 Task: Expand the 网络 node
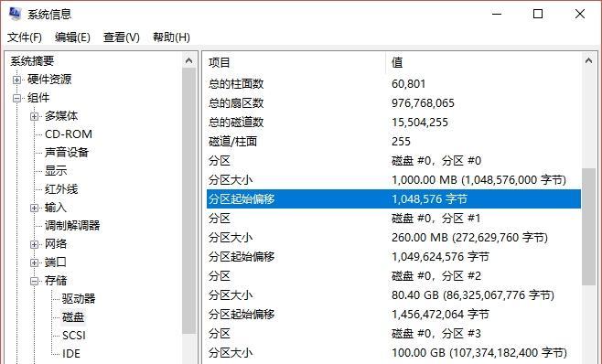click(34, 244)
